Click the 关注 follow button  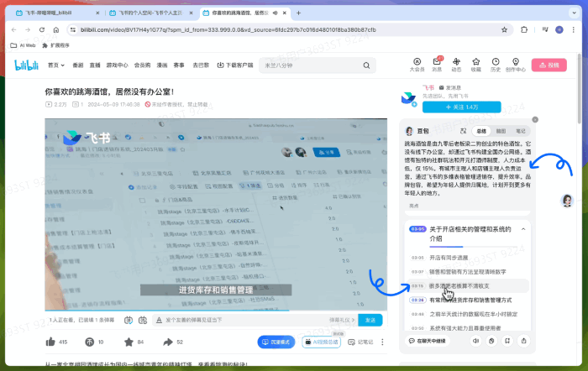tap(465, 107)
